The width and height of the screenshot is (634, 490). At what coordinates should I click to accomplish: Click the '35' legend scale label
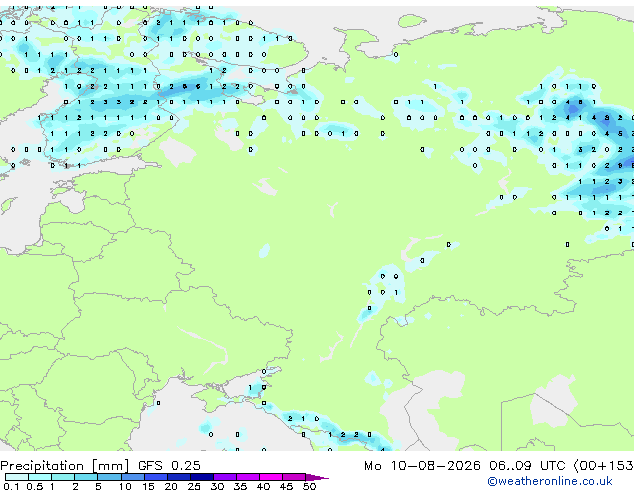(x=240, y=486)
